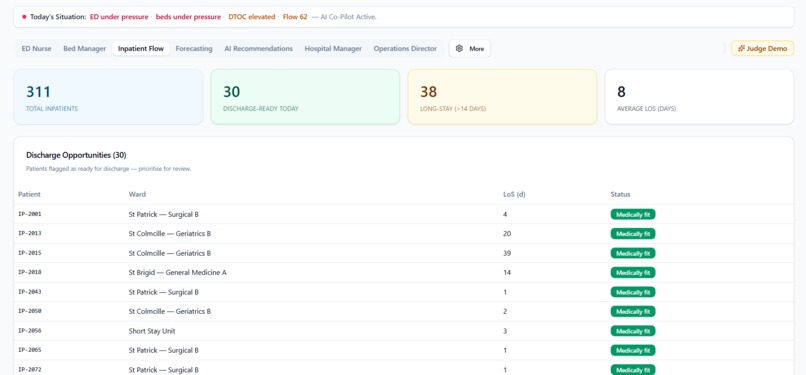Click the Medically fit badge for IP-2043
Screen dimensions: 806x375
click(633, 292)
